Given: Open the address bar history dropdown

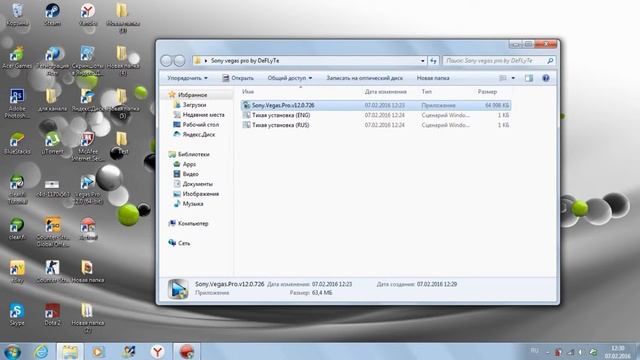Looking at the screenshot, I should (422, 61).
